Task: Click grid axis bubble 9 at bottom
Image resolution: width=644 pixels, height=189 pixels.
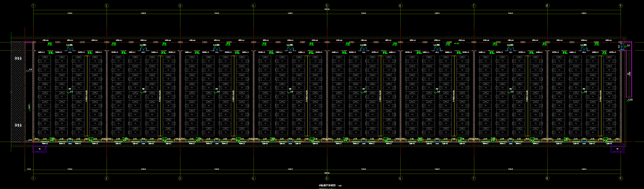Action: pyautogui.click(x=621, y=178)
